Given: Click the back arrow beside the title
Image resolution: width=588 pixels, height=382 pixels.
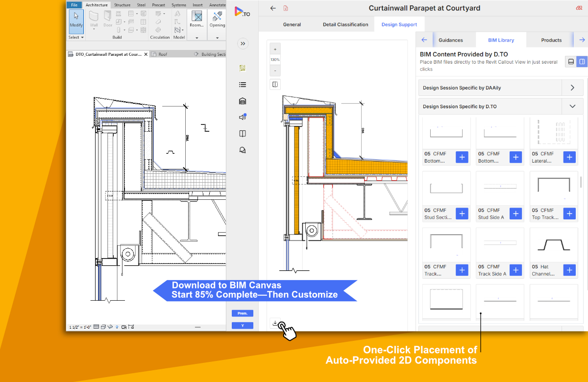Looking at the screenshot, I should coord(273,8).
